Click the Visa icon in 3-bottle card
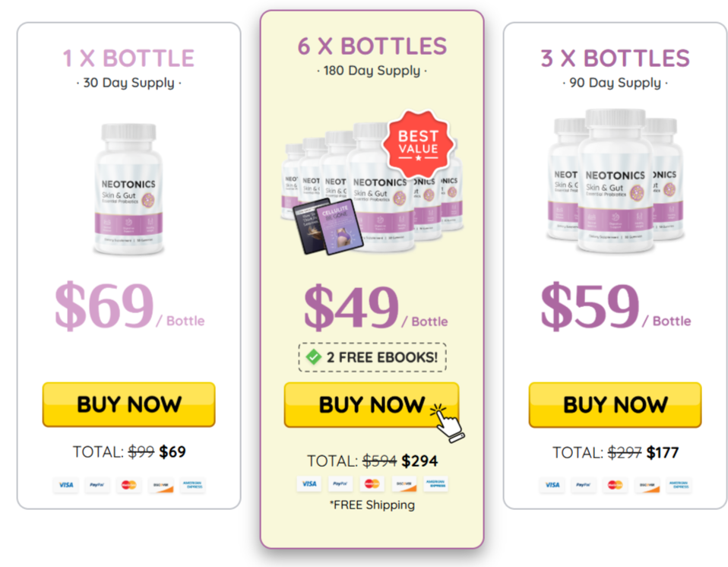This screenshot has width=728, height=567. pos(552,485)
